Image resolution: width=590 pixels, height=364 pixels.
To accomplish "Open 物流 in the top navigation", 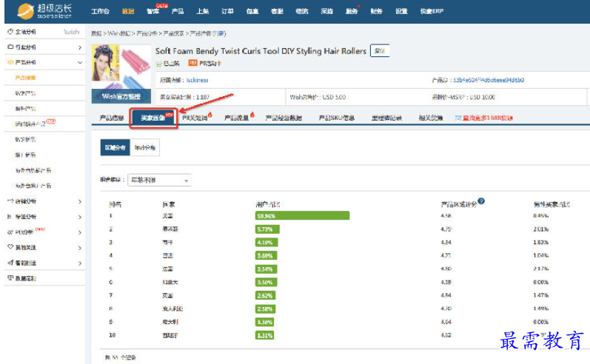I will [x=302, y=11].
